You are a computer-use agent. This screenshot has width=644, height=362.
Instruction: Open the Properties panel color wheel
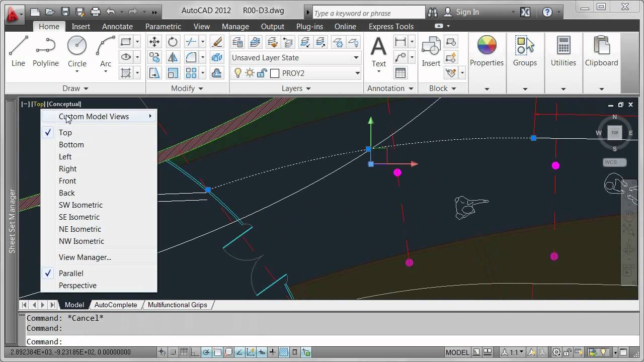coord(487,46)
